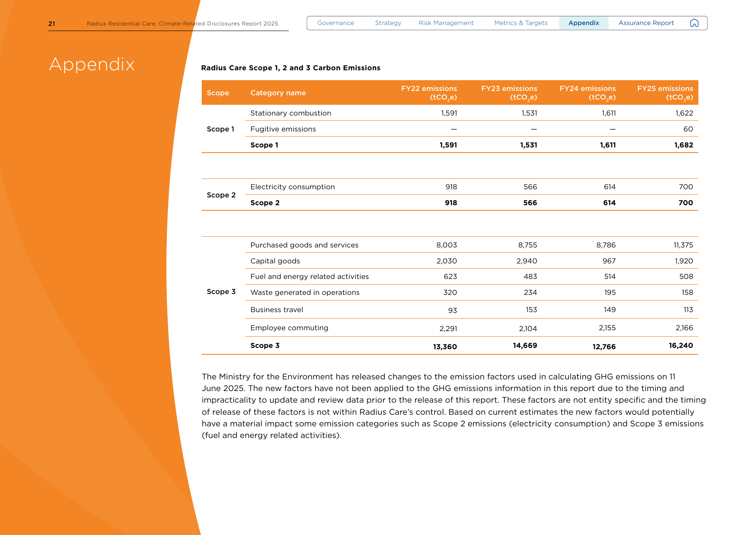
Task: Open the Assurance Report tab
Action: pyautogui.click(x=646, y=23)
